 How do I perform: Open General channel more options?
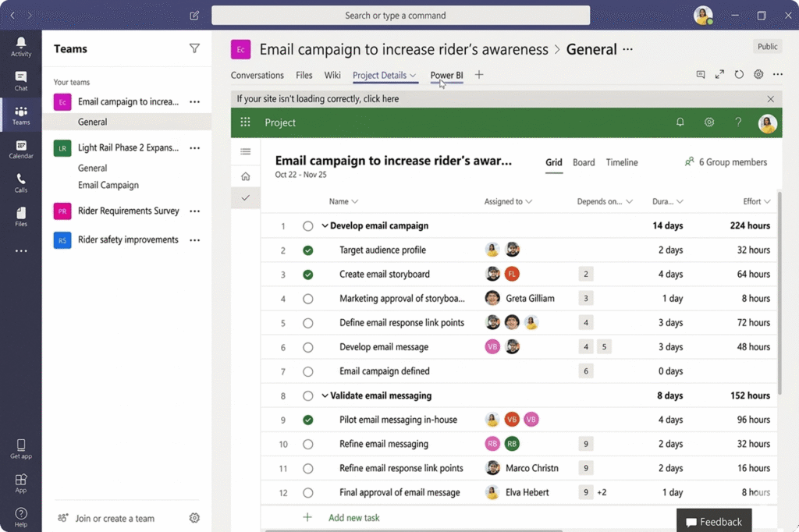(628, 49)
